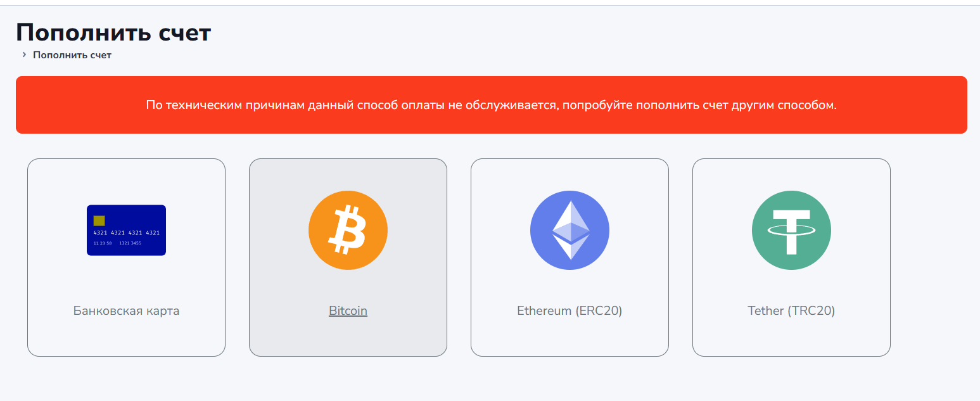Click the green Tether logo
This screenshot has width=980, height=401.
tap(791, 231)
